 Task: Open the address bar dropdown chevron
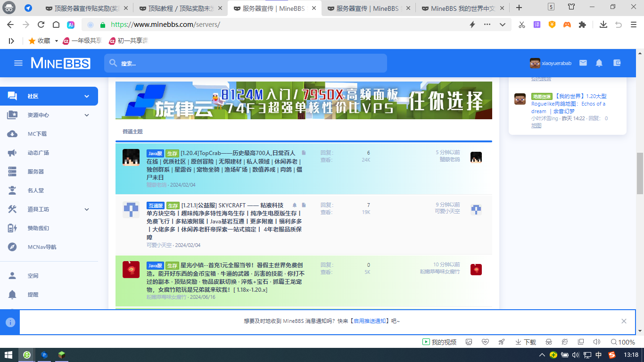click(503, 25)
